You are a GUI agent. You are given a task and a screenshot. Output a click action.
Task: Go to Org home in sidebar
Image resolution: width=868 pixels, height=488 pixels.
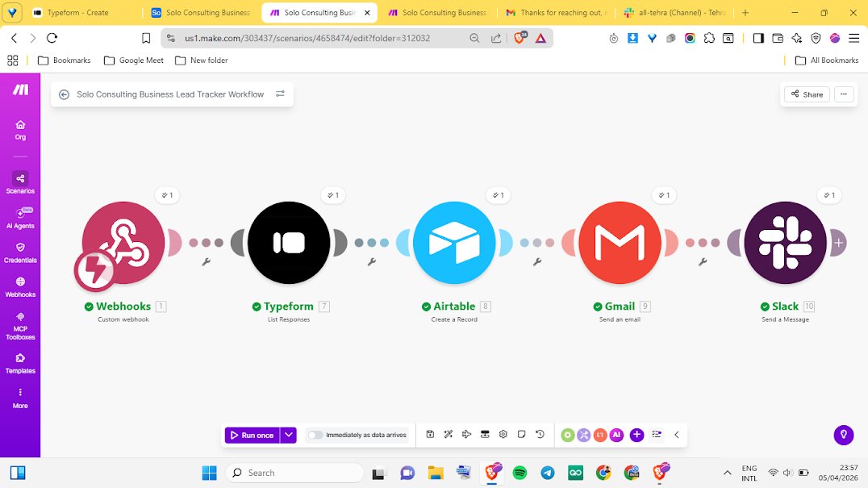tap(20, 130)
